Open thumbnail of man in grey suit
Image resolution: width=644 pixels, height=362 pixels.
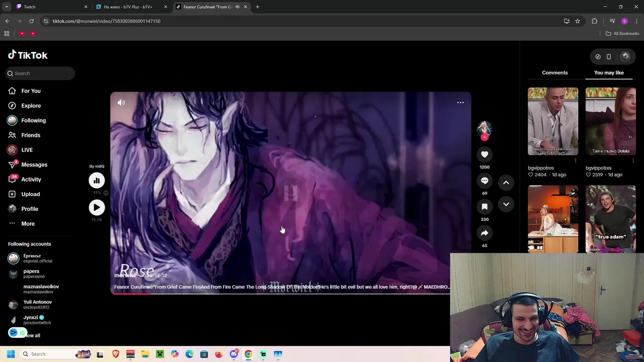553,121
